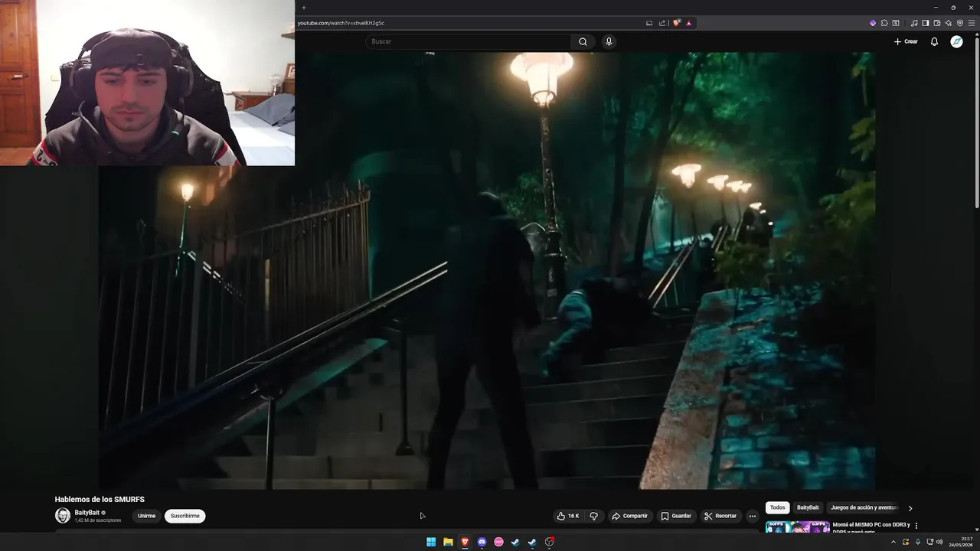This screenshot has height=551, width=980.
Task: Open the browser hamburger menu
Action: 972,23
